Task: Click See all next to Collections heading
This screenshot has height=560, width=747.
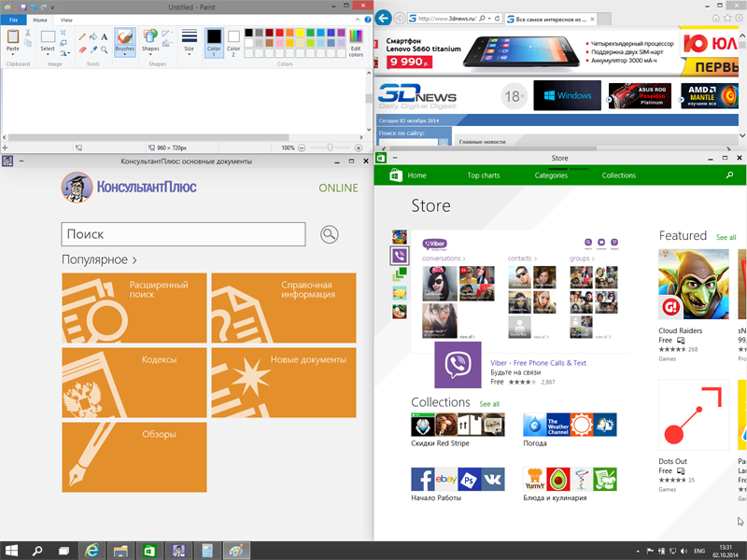Action: [x=489, y=404]
